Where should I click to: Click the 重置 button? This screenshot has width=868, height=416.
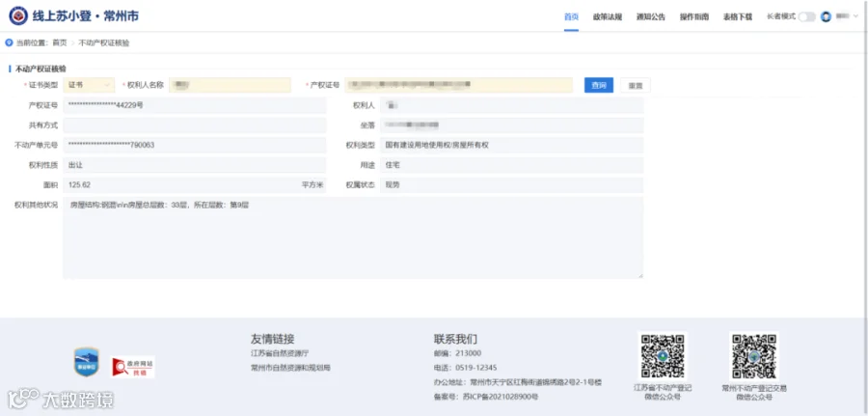click(x=636, y=85)
